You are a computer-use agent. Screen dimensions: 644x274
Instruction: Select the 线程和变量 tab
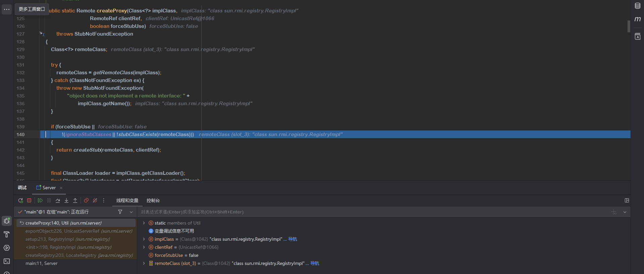[127, 200]
